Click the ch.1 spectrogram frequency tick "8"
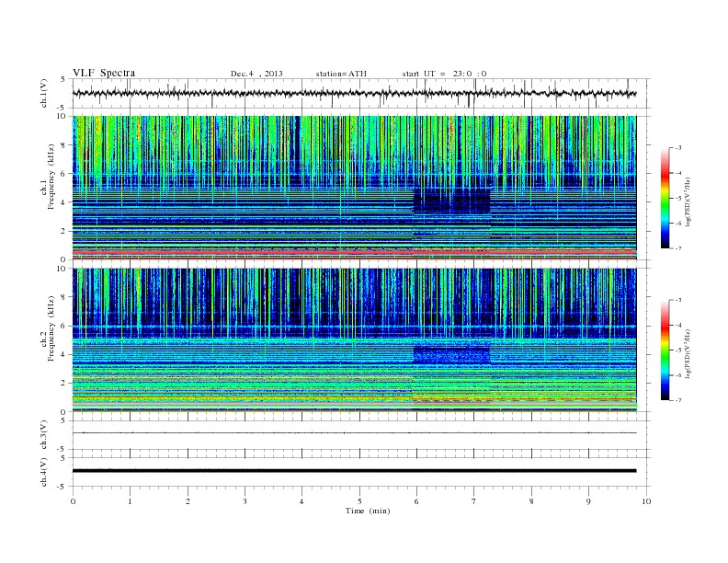Image resolution: width=728 pixels, height=563 pixels. click(63, 145)
